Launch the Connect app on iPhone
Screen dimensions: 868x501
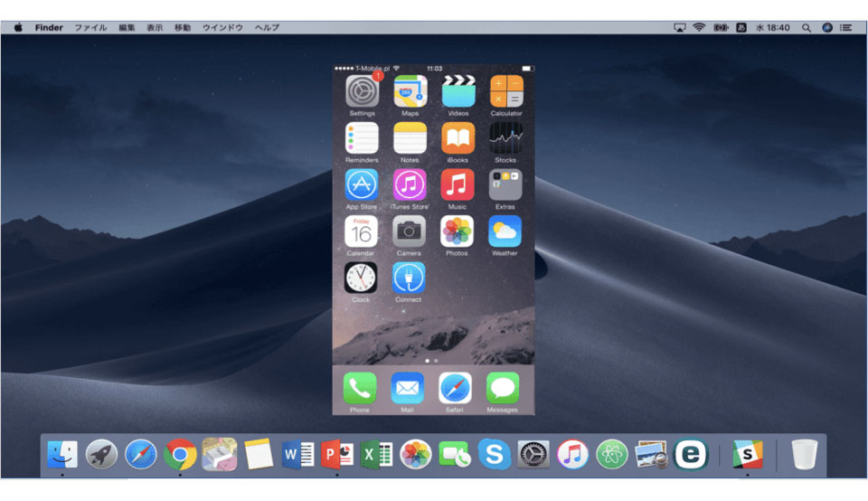pyautogui.click(x=409, y=278)
